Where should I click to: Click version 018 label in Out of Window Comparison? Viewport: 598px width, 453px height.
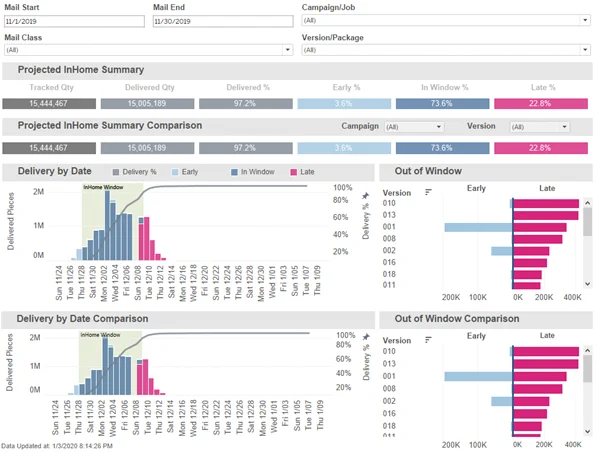[389, 426]
